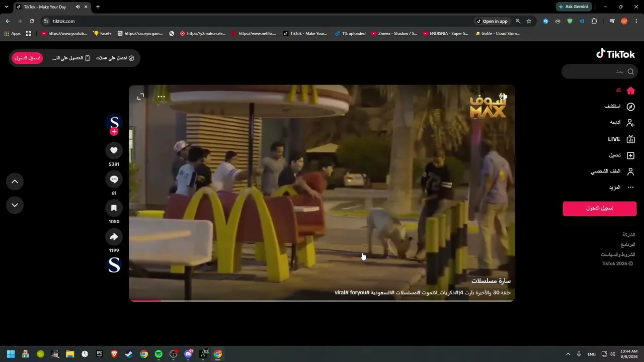Like the video with the heart icon

(x=114, y=150)
